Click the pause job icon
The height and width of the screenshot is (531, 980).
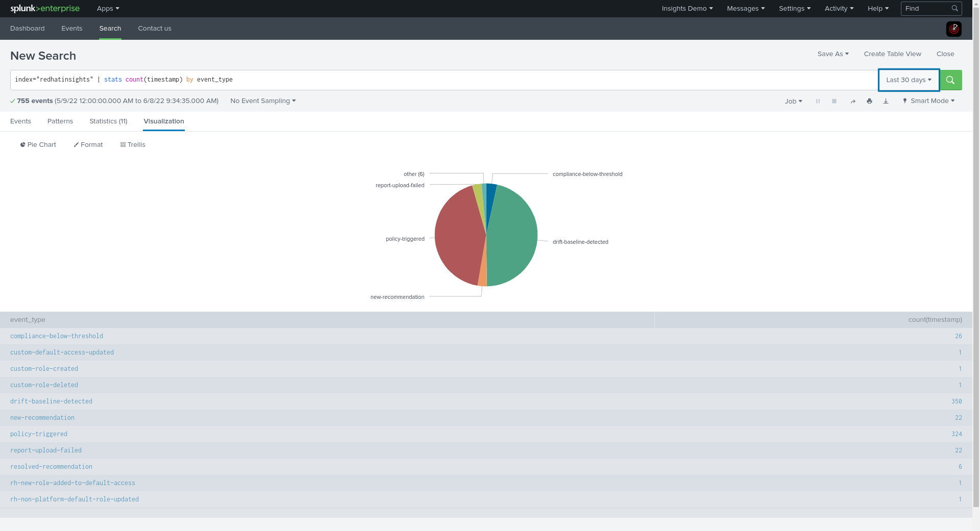[818, 102]
